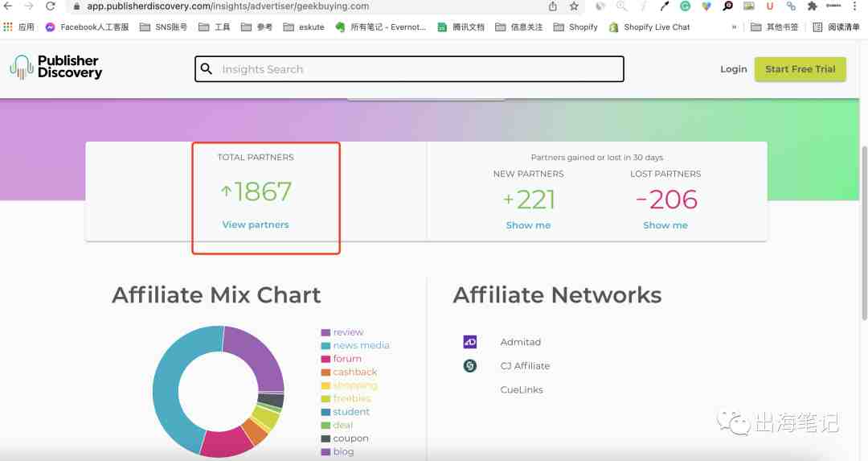Toggle the review legend swatch
The height and width of the screenshot is (461, 868).
pyautogui.click(x=325, y=332)
